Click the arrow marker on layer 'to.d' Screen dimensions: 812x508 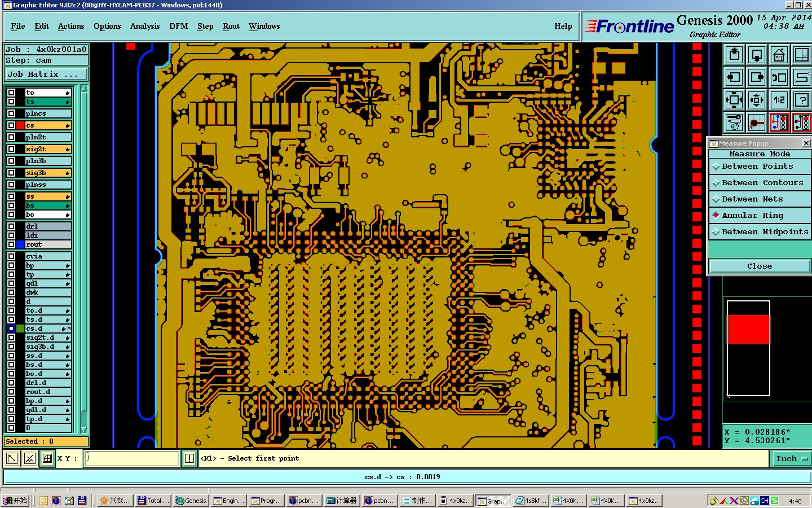pos(68,310)
